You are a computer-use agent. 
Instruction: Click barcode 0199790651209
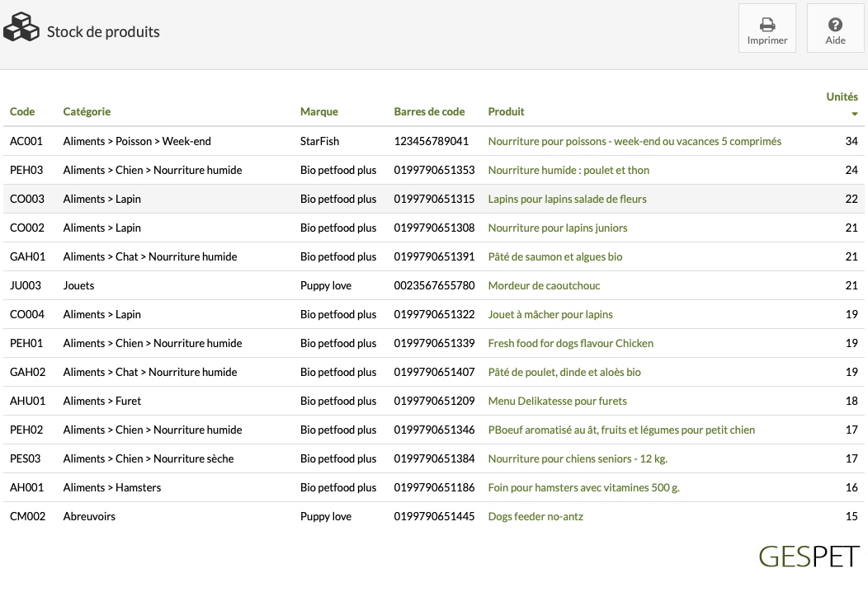pos(434,401)
